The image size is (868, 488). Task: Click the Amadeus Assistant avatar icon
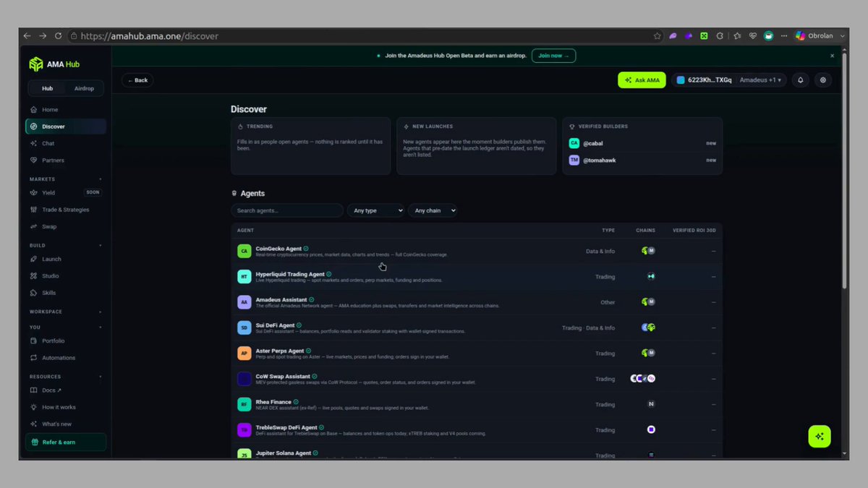(x=244, y=302)
